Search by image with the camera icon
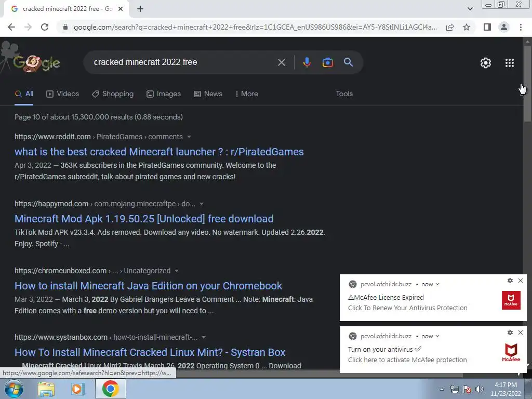Screen dimensions: 532x399 click(327, 62)
